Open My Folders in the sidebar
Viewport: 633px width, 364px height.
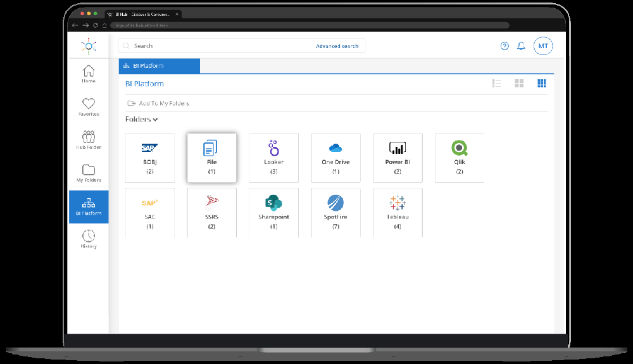tap(89, 173)
